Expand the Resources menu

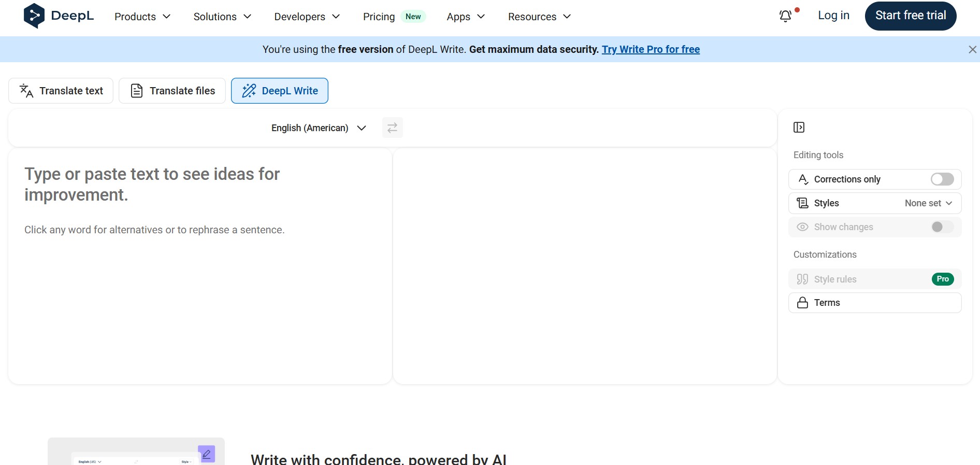click(x=539, y=17)
